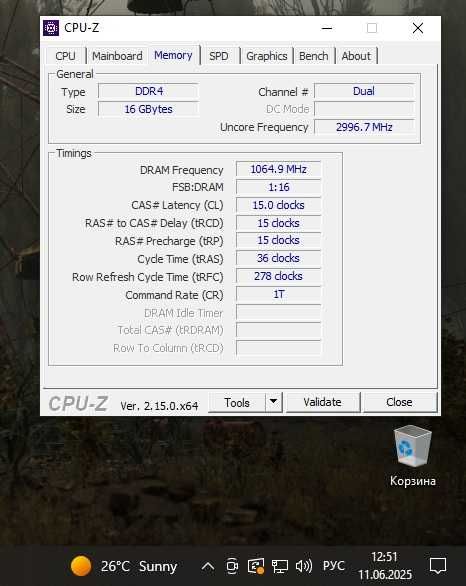Minimize the CPU-Z window

327,28
